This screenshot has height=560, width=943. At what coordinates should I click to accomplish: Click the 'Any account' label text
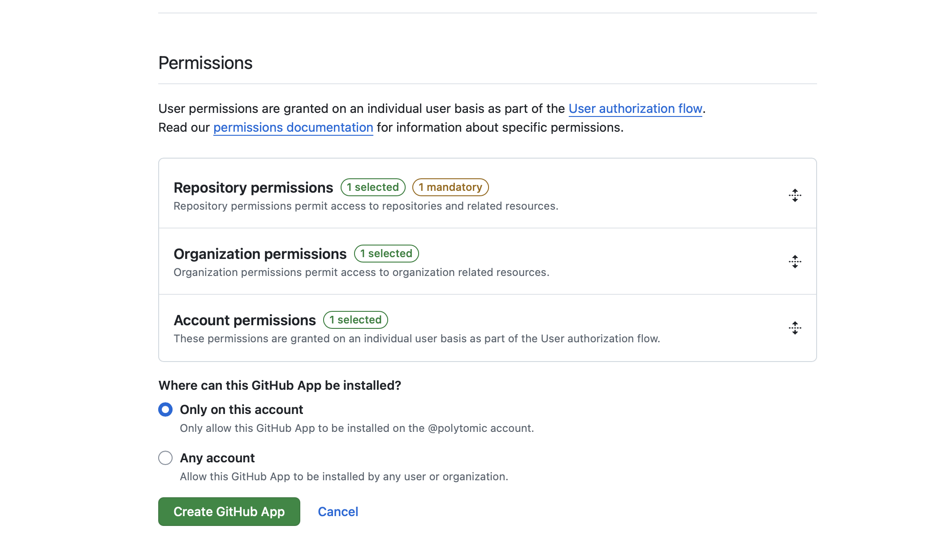[x=217, y=458]
